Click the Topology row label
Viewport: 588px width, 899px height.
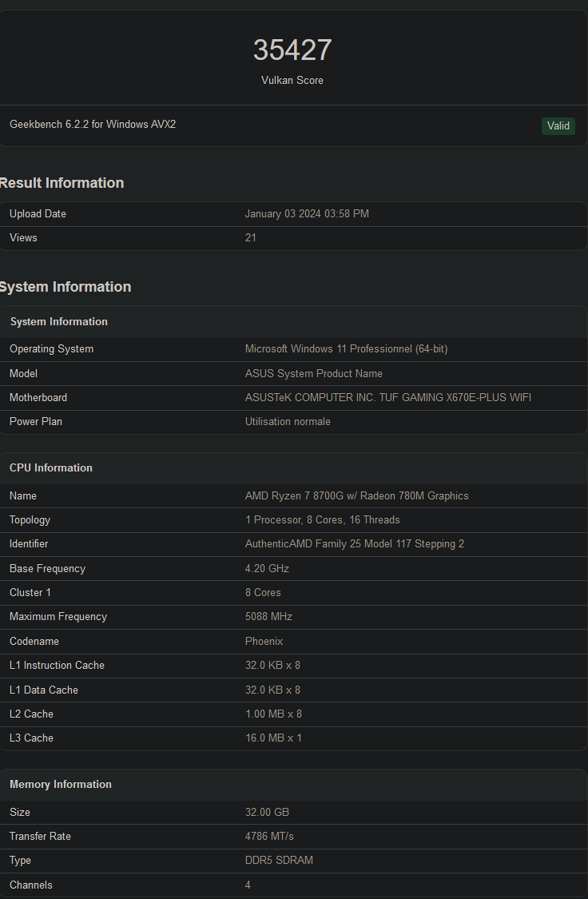pyautogui.click(x=30, y=520)
